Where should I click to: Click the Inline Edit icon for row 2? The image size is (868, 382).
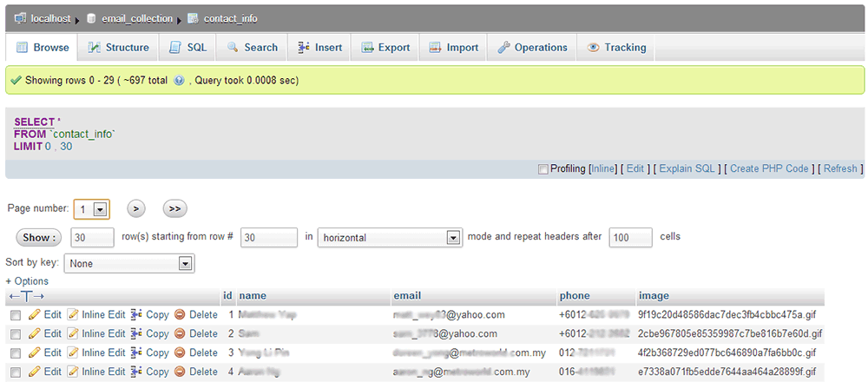click(x=73, y=333)
